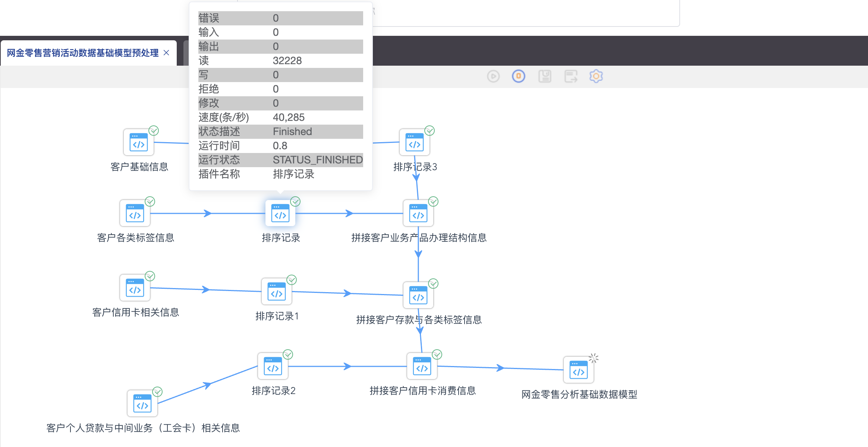The height and width of the screenshot is (447, 868).
Task: Switch to the 网金零售营销活动数据基础模型预处理 tab
Action: (x=83, y=53)
